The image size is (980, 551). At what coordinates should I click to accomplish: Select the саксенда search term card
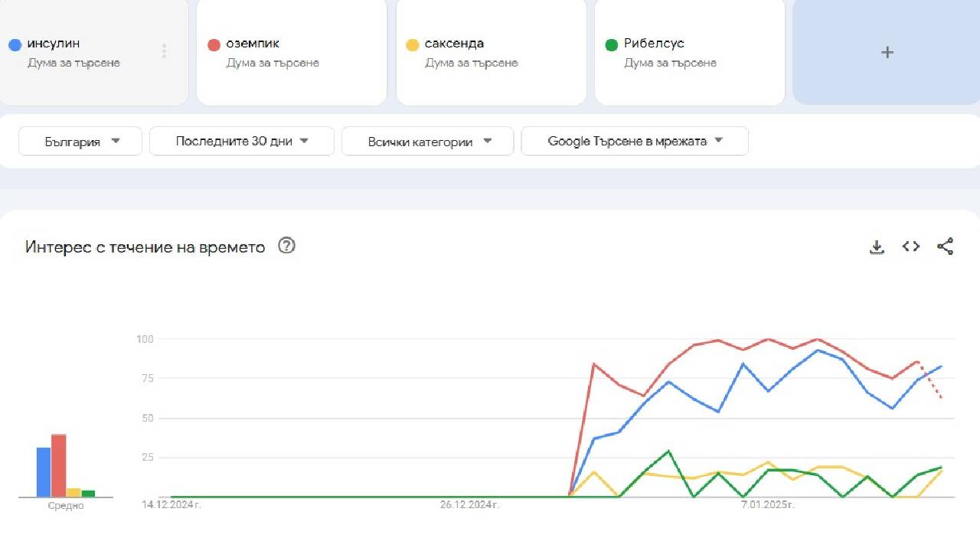pos(490,52)
